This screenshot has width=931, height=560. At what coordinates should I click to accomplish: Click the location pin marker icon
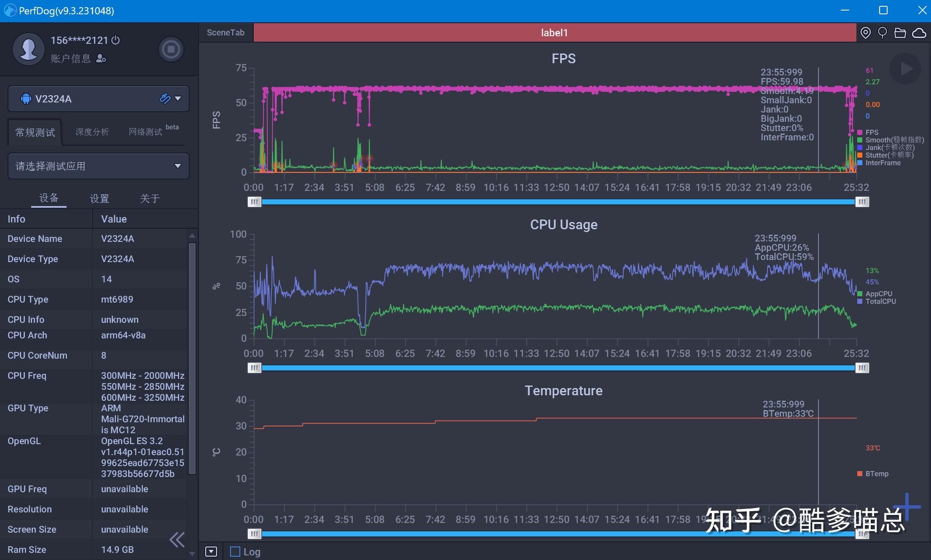865,33
